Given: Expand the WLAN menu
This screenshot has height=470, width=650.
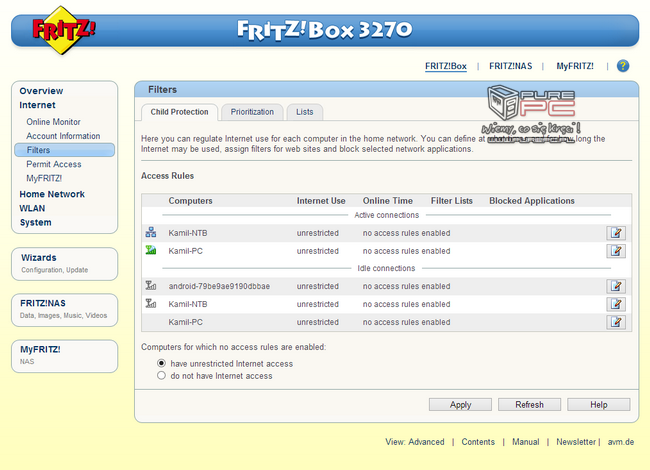Looking at the screenshot, I should (x=32, y=208).
